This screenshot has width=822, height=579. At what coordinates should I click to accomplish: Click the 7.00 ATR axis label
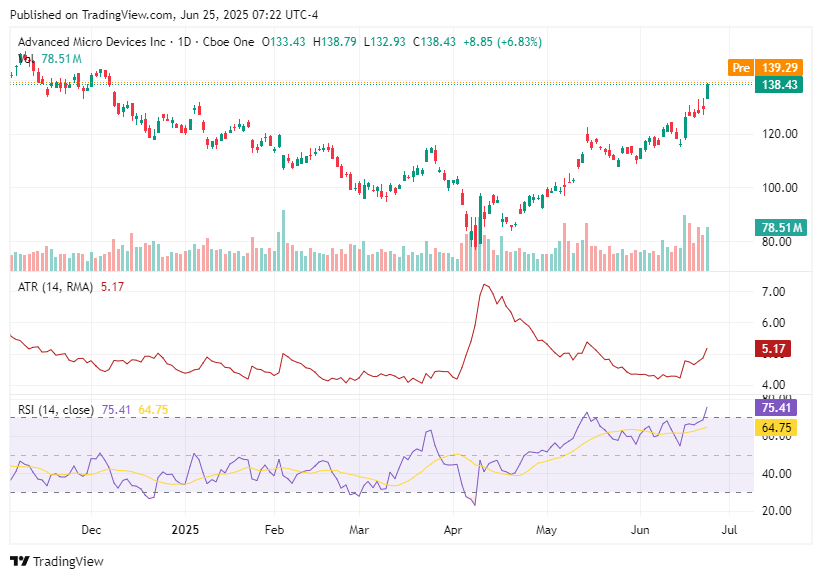click(773, 292)
